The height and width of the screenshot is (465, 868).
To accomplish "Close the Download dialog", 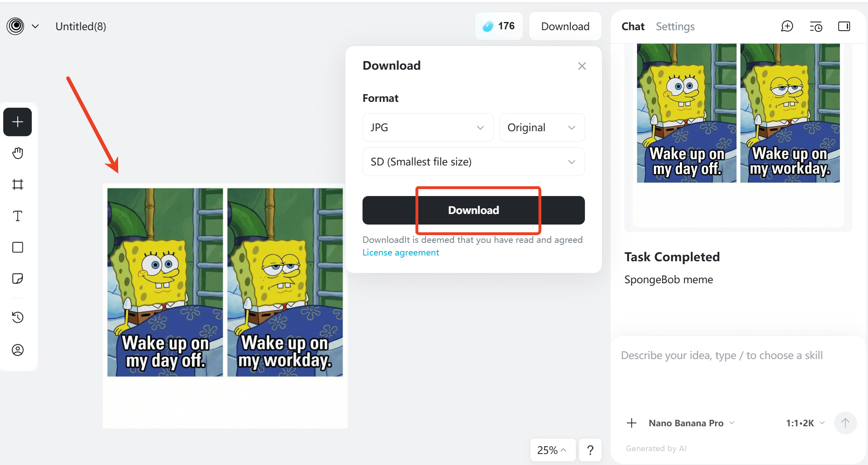I will coord(582,66).
